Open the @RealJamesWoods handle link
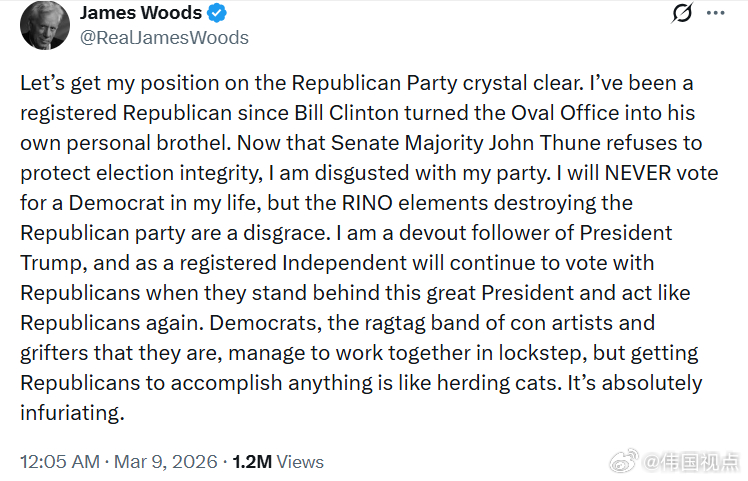 163,38
